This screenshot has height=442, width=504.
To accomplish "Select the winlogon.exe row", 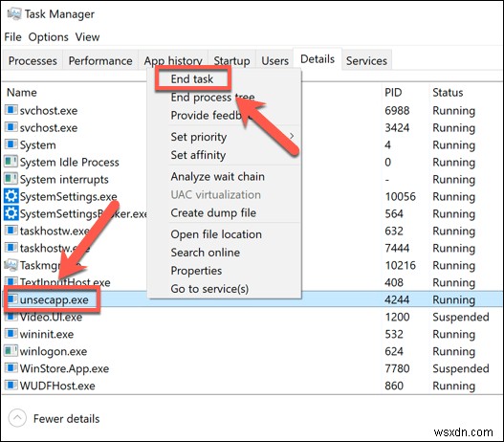I will coord(252,351).
